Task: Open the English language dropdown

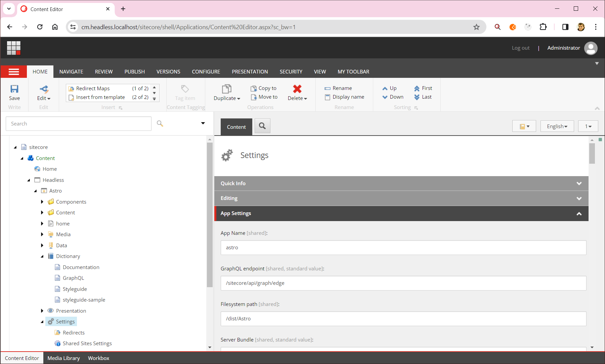Action: tap(557, 126)
